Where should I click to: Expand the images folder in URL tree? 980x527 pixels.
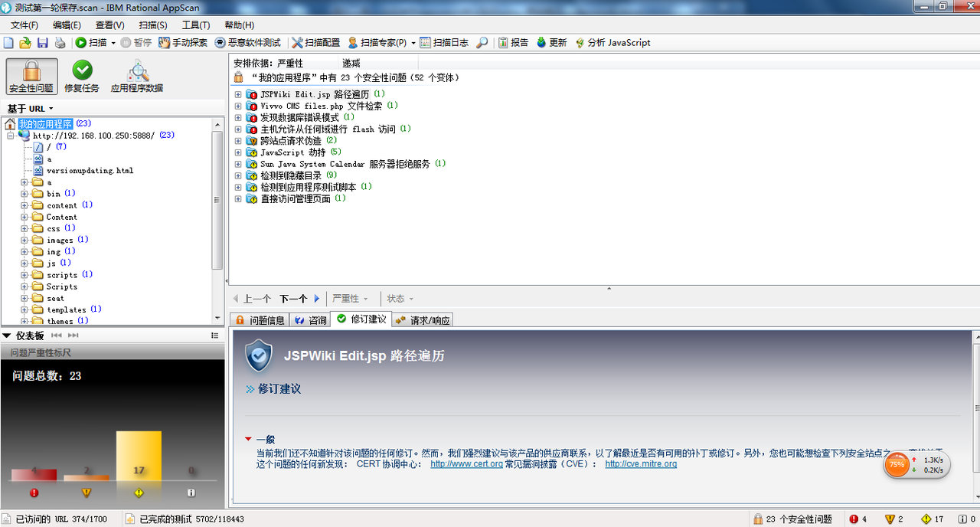24,241
